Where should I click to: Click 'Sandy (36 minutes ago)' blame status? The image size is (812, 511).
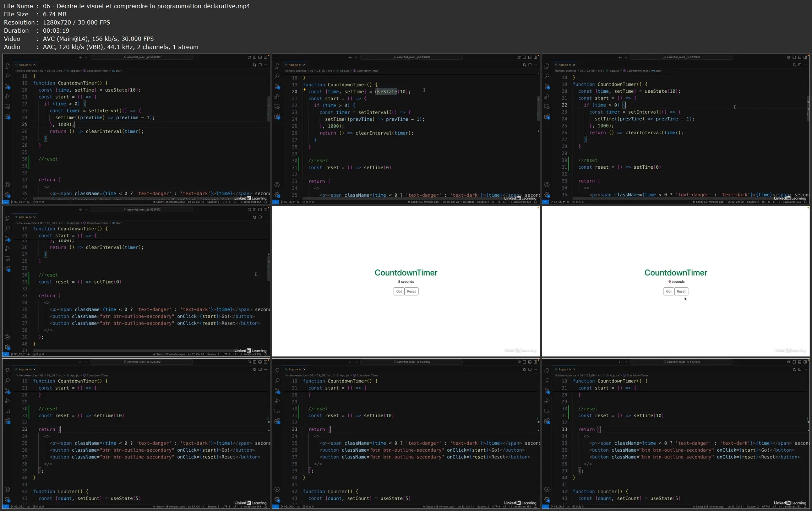click(x=169, y=202)
